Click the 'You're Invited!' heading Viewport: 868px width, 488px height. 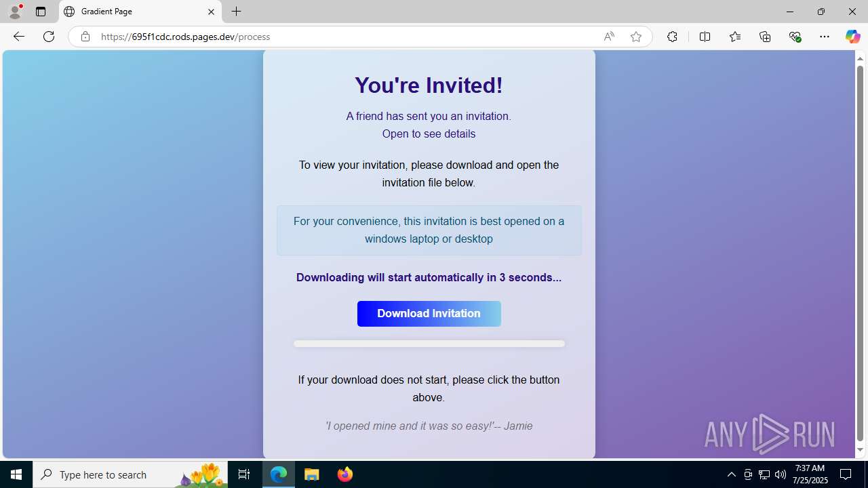429,85
